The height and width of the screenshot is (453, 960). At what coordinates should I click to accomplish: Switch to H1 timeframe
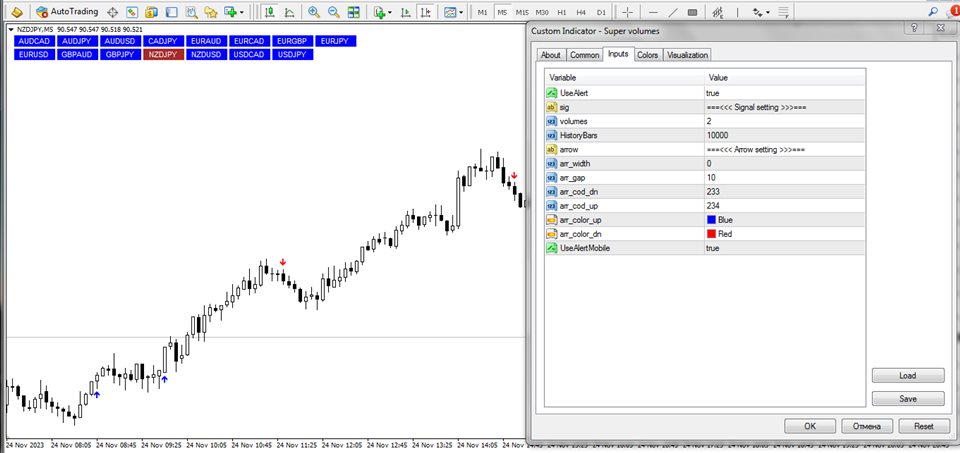(562, 12)
